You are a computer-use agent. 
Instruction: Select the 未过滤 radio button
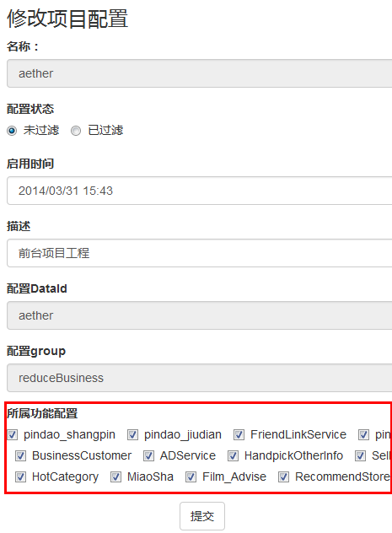[12, 131]
